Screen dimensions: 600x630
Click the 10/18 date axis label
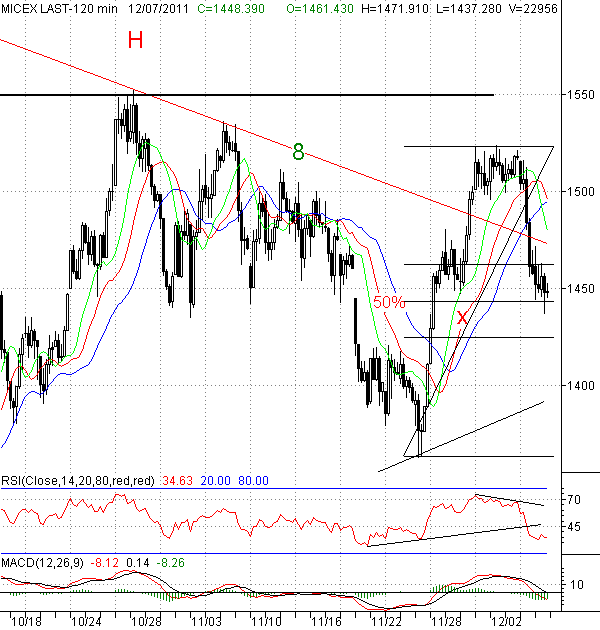(26, 622)
